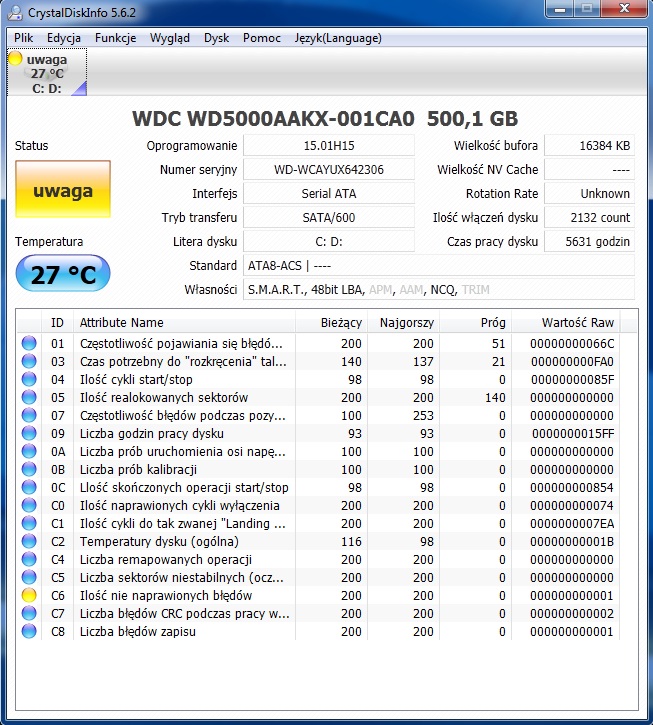
Task: Click status dot for attribute 0C
Action: pos(29,487)
